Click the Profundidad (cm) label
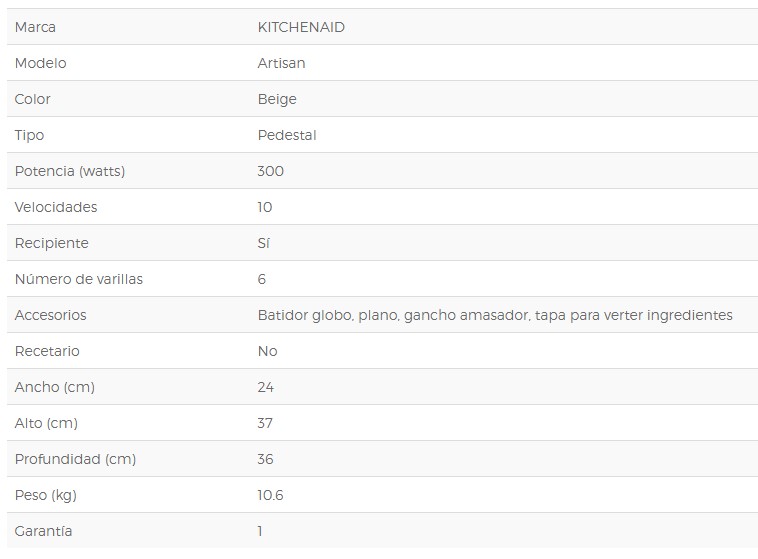Image resolution: width=758 pixels, height=559 pixels. point(75,459)
